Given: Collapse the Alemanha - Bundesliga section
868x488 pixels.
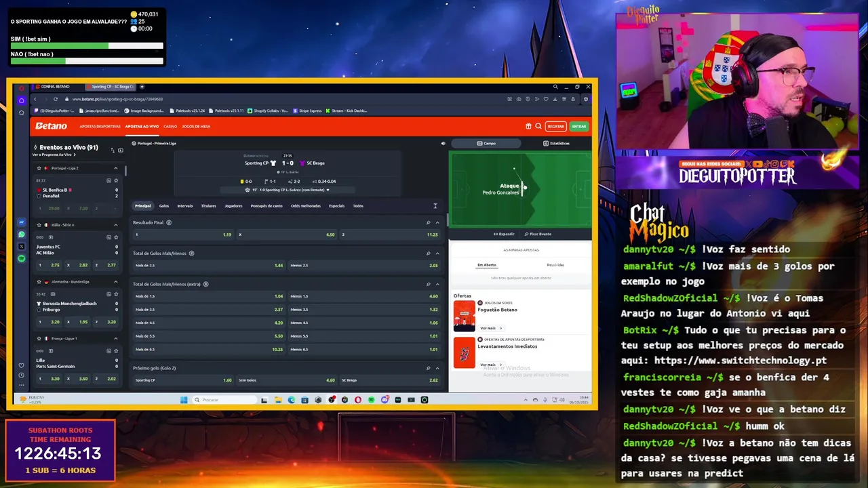Looking at the screenshot, I should [115, 282].
